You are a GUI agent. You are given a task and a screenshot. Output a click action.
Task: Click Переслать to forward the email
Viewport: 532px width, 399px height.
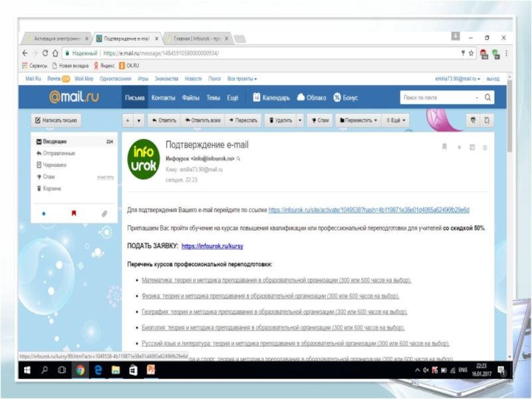coord(243,120)
